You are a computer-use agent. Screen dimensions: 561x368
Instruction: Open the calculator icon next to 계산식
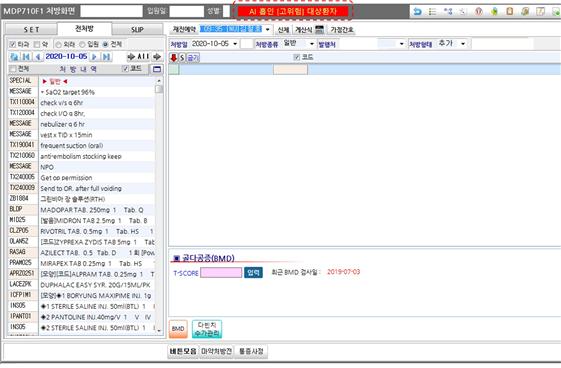pyautogui.click(x=320, y=29)
